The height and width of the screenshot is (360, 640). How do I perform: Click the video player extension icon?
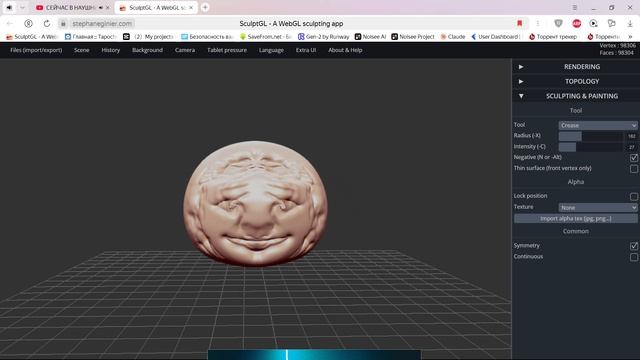tap(594, 24)
